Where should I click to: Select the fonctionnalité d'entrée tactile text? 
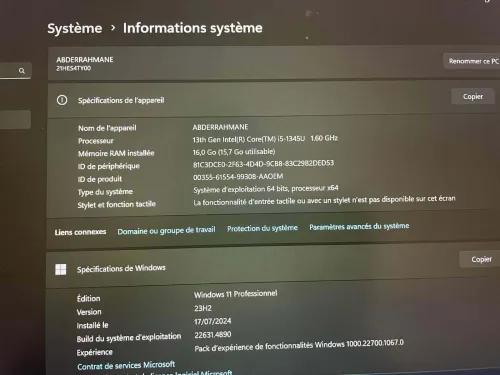click(324, 201)
